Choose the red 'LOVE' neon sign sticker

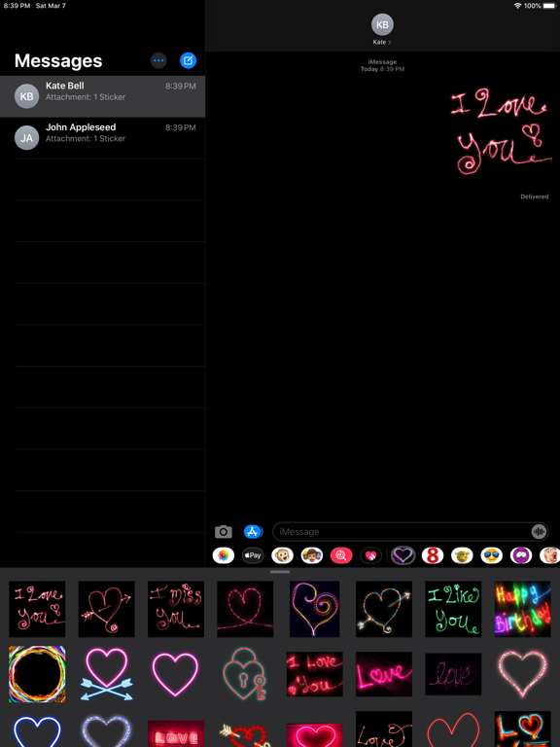(176, 733)
